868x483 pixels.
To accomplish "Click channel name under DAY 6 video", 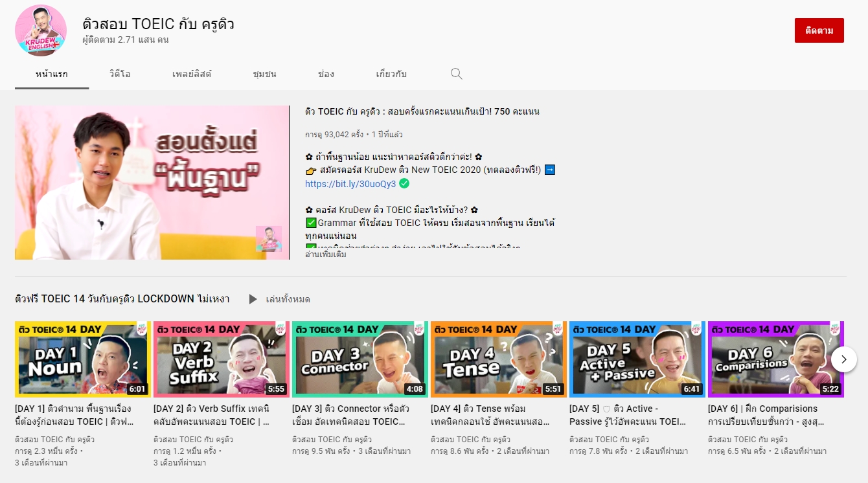I will pyautogui.click(x=748, y=440).
